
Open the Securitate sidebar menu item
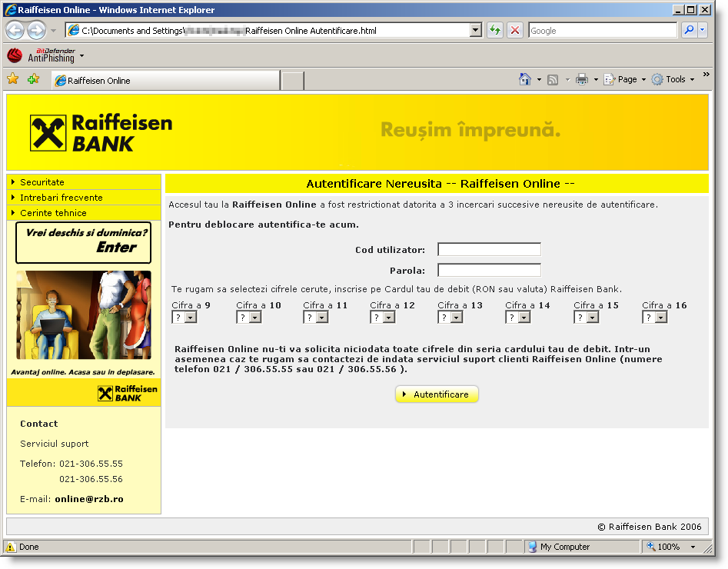point(84,182)
